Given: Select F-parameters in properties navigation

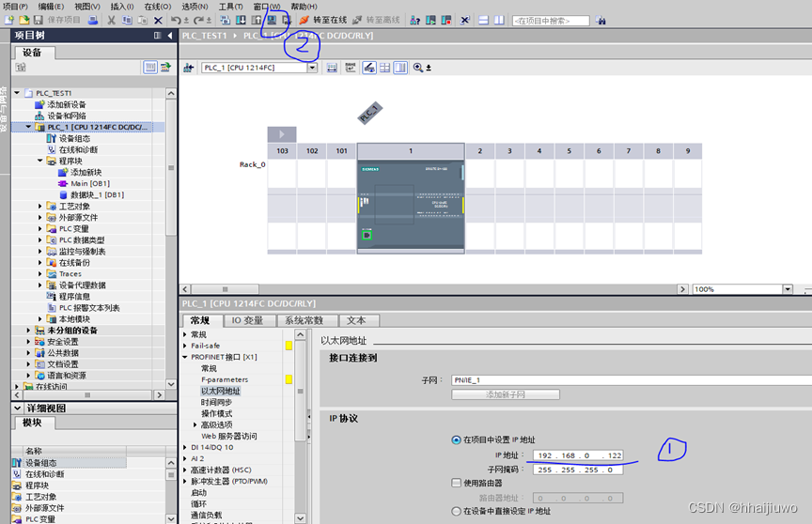Looking at the screenshot, I should (225, 379).
